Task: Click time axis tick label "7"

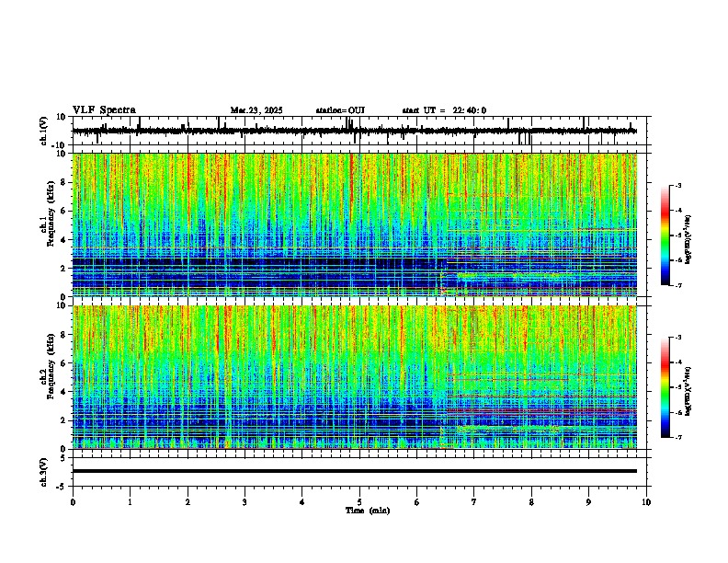Action: [x=474, y=502]
